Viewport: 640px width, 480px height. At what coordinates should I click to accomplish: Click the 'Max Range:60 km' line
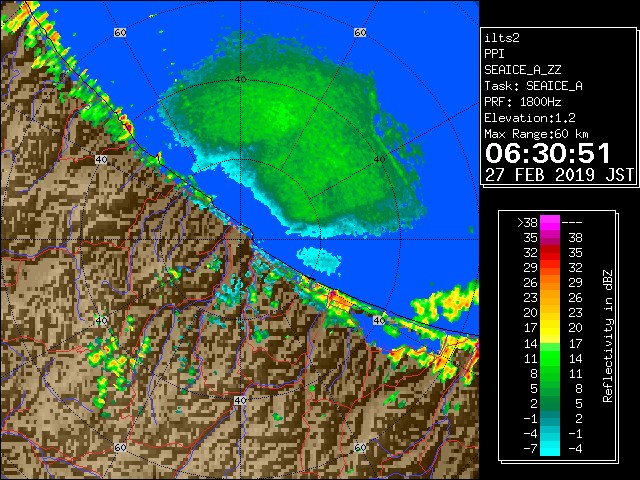point(536,134)
